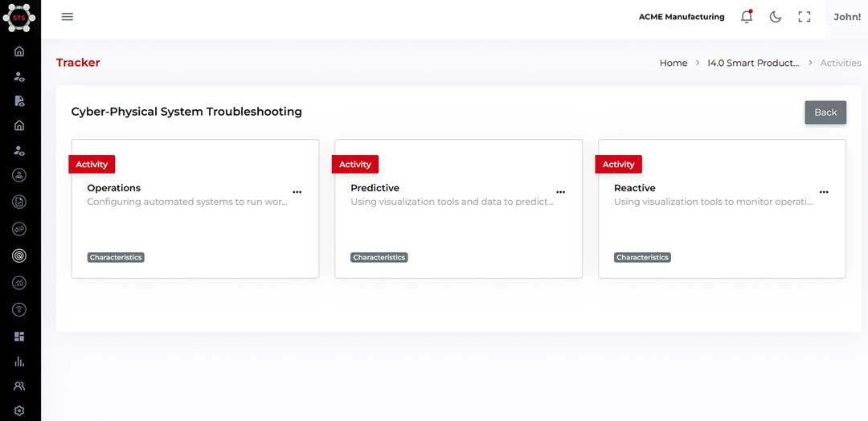Open the hamburger menu in the header
This screenshot has height=421, width=868.
click(68, 17)
